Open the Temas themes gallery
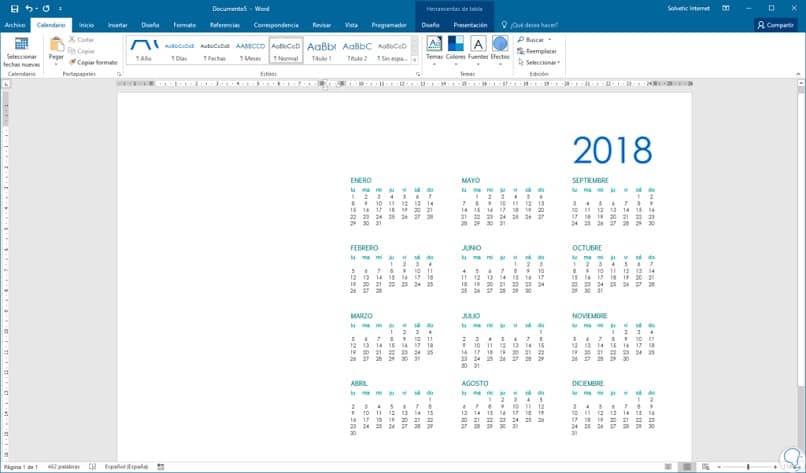This screenshot has width=806, height=473. pos(434,51)
